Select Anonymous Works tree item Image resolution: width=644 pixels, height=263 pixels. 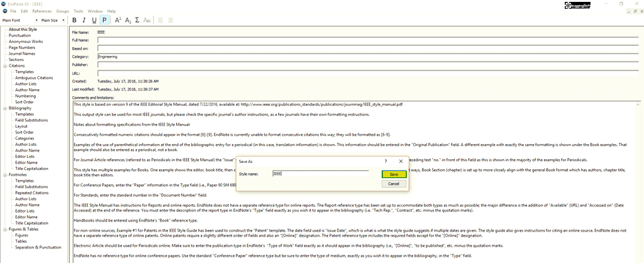[x=25, y=42]
